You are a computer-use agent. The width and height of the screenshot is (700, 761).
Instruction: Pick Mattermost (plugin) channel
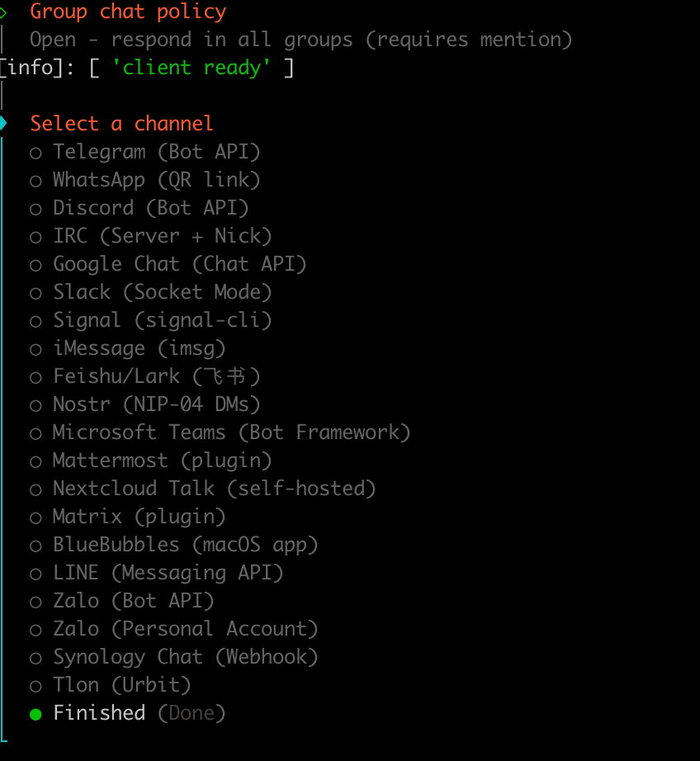pos(35,461)
